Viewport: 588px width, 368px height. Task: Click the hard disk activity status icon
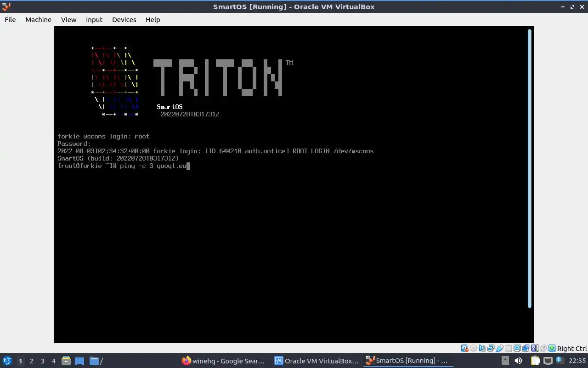(x=464, y=348)
